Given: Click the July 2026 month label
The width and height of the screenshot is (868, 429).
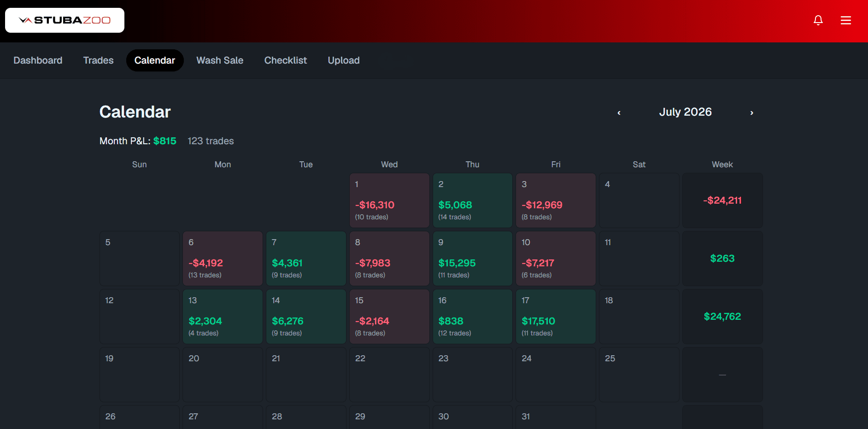Looking at the screenshot, I should 686,112.
